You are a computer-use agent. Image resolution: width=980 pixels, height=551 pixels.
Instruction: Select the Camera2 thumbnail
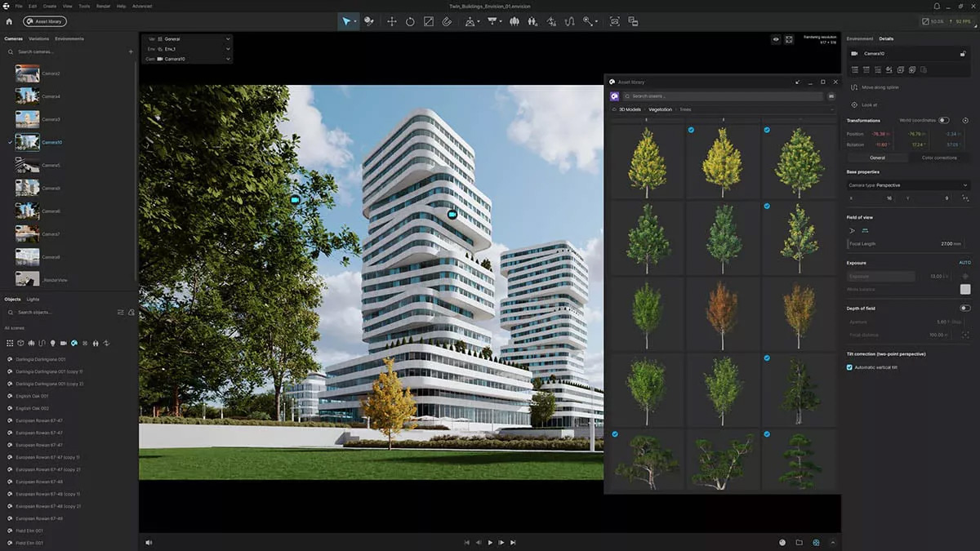pyautogui.click(x=27, y=73)
